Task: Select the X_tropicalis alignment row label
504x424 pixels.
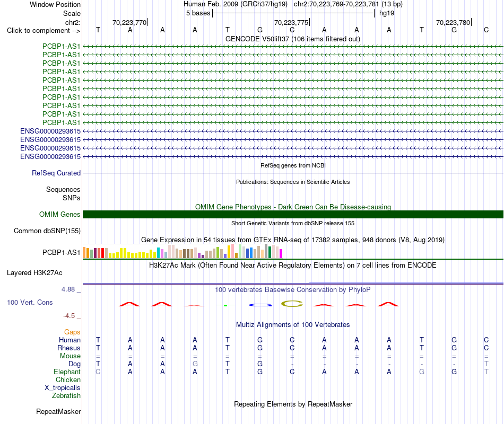Action: pos(63,388)
